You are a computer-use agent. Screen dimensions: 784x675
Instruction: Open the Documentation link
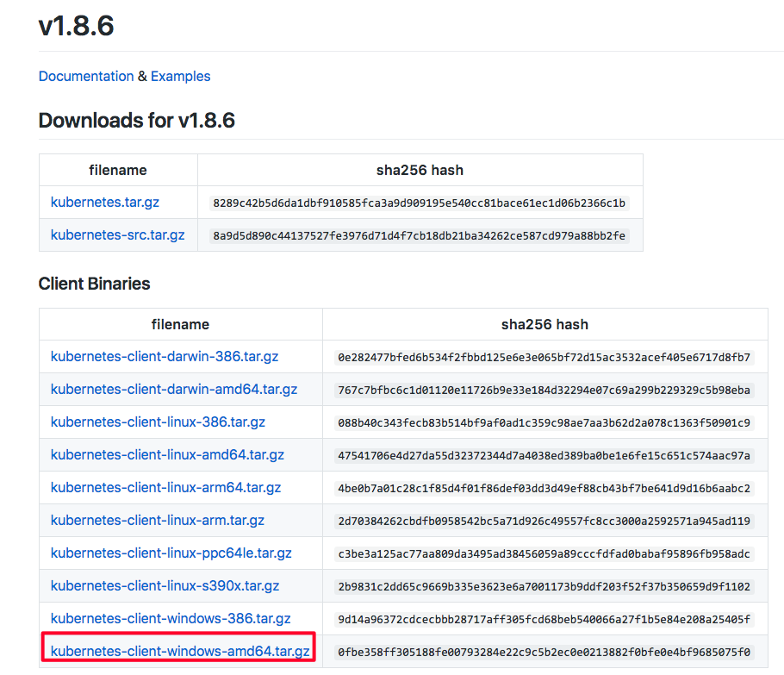86,76
